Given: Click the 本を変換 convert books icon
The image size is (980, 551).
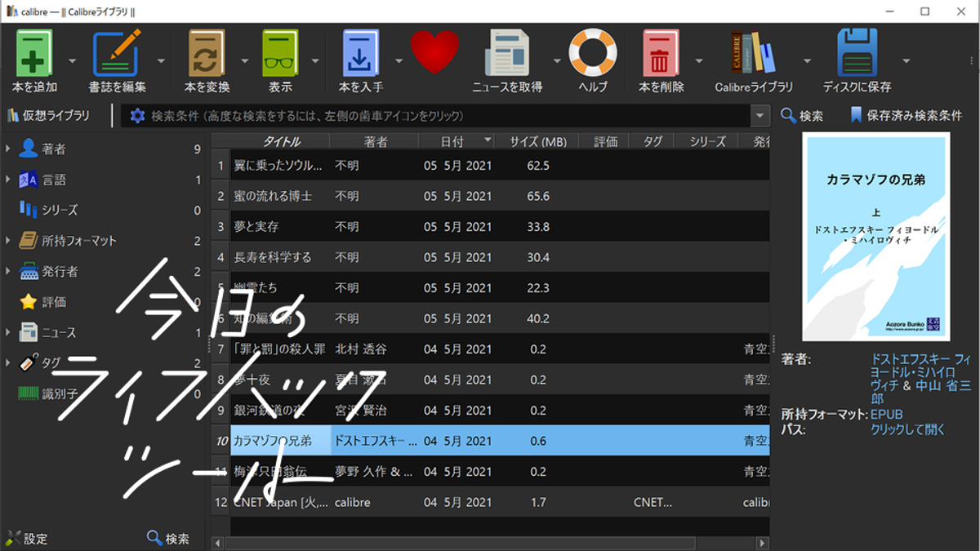Looking at the screenshot, I should (207, 53).
